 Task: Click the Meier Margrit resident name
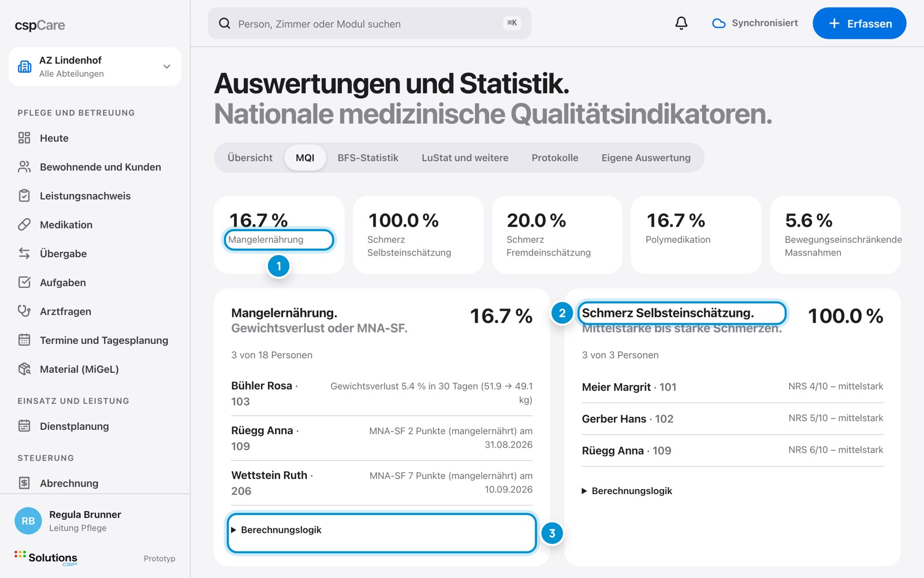616,387
